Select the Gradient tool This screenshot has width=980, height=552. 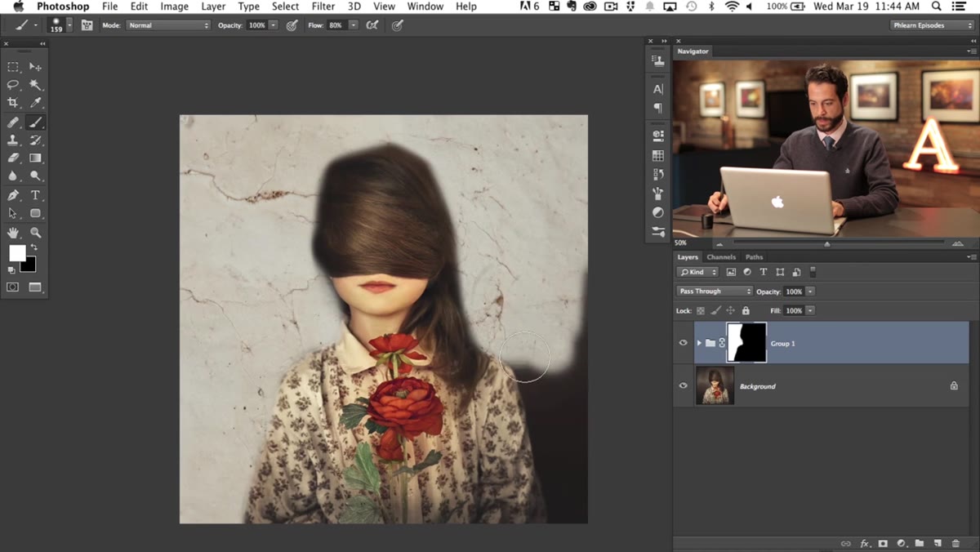35,158
